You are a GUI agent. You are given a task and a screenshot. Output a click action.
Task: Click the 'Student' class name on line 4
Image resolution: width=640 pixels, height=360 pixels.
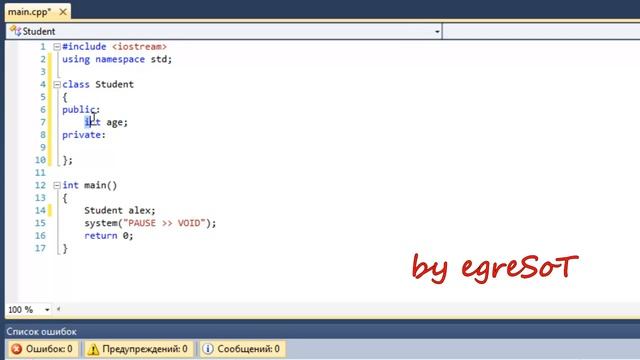114,84
